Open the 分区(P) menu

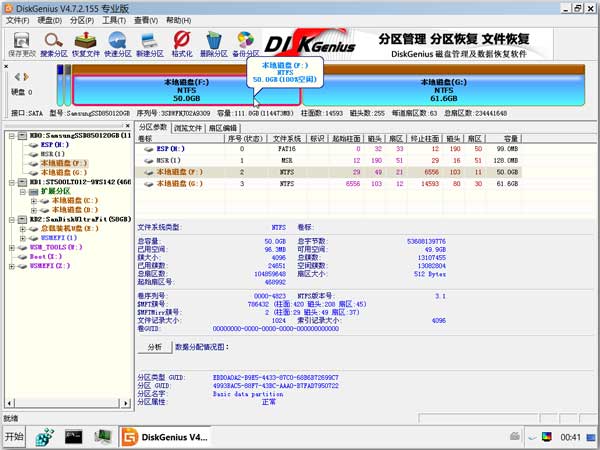tap(82, 20)
